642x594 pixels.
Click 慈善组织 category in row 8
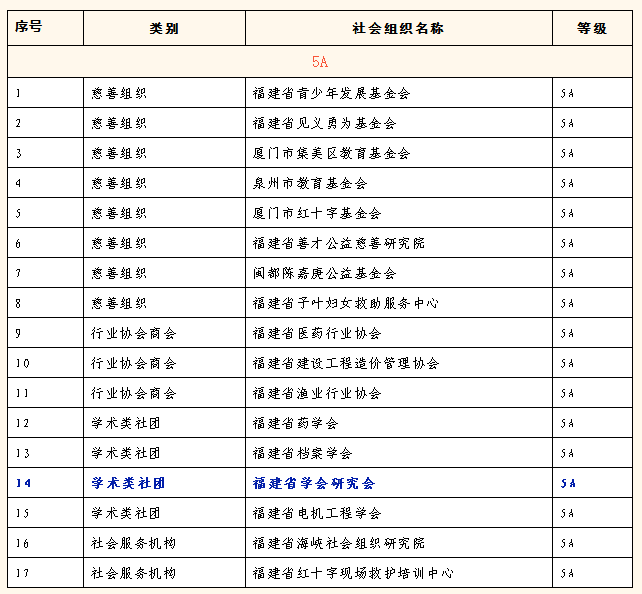point(119,303)
